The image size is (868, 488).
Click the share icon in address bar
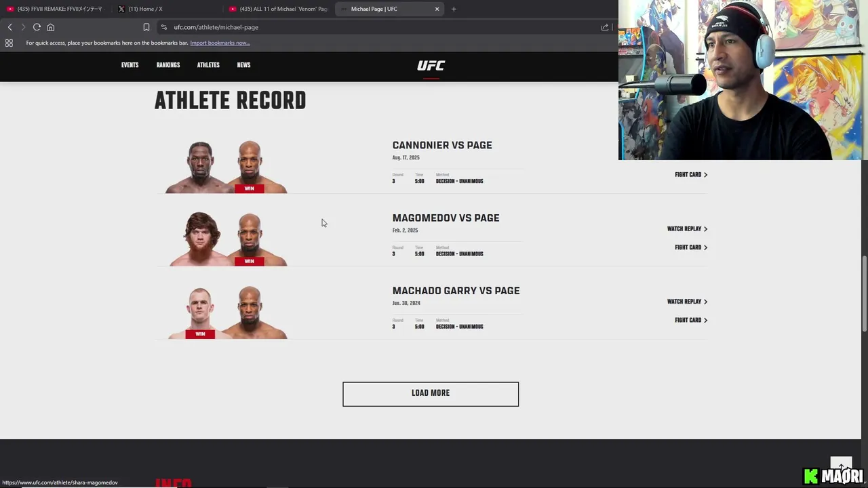coord(605,27)
